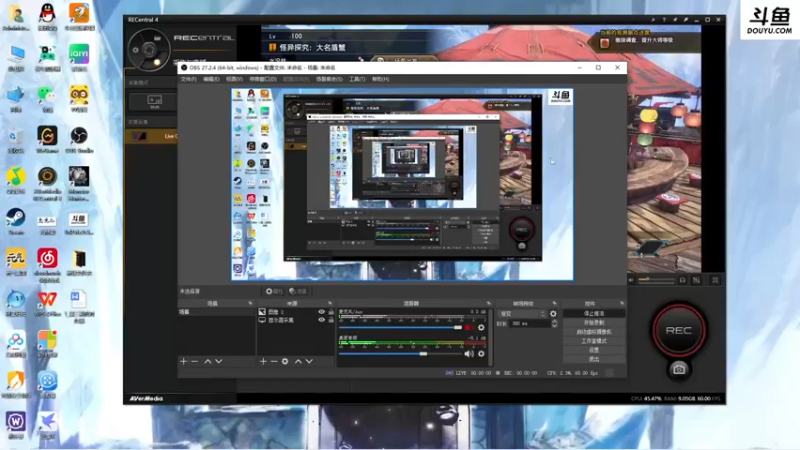Open the OBS 停靠窗口(D) menu
Viewport: 800px width, 450px height.
263,79
